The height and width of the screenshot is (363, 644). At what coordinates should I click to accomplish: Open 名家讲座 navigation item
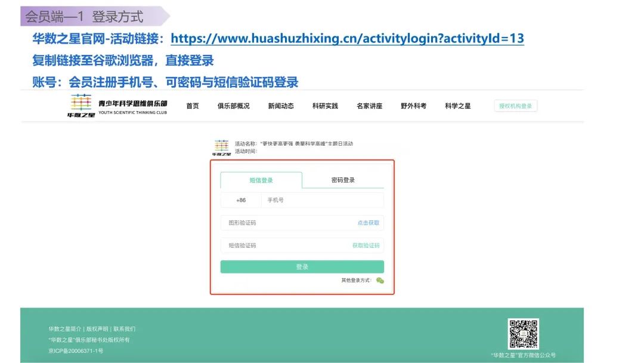click(369, 106)
